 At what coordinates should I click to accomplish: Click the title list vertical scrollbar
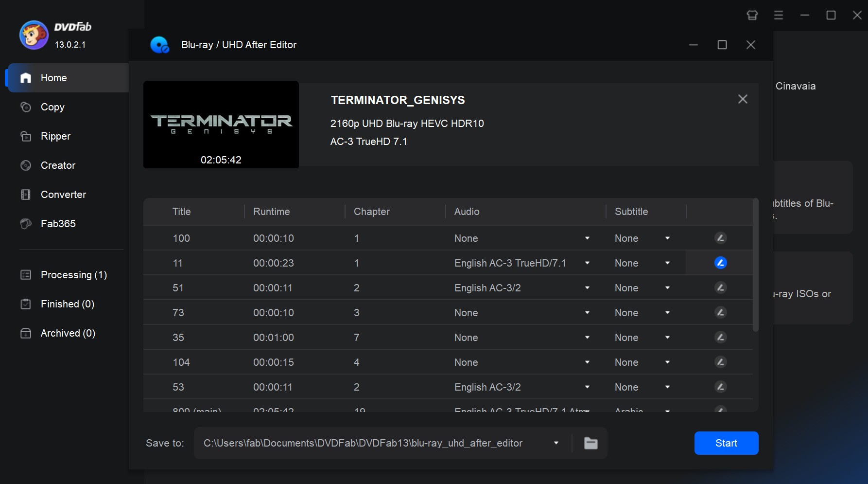point(755,265)
